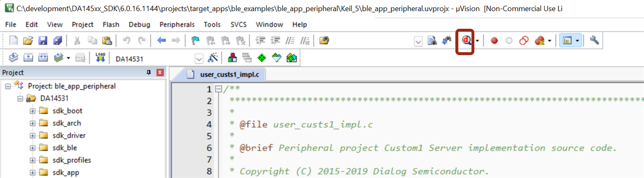This screenshot has height=178, width=644.
Task: Collapse the DA14531 target tree node
Action: (x=20, y=99)
